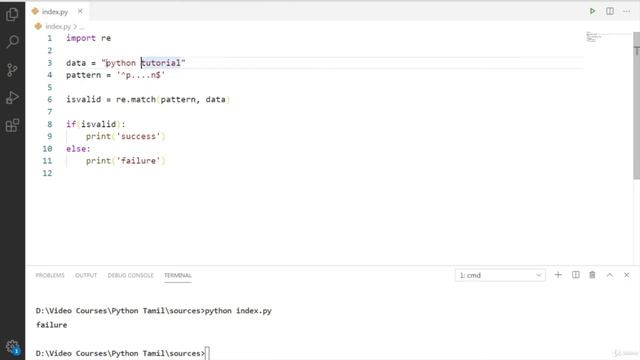640x360 pixels.
Task: Select the TERMINAL panel tab
Action: tap(178, 276)
